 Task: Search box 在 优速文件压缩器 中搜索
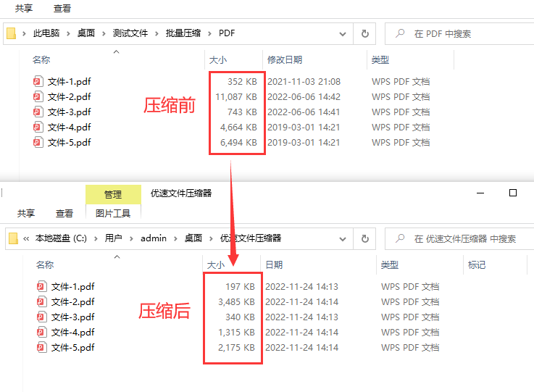pyautogui.click(x=459, y=238)
